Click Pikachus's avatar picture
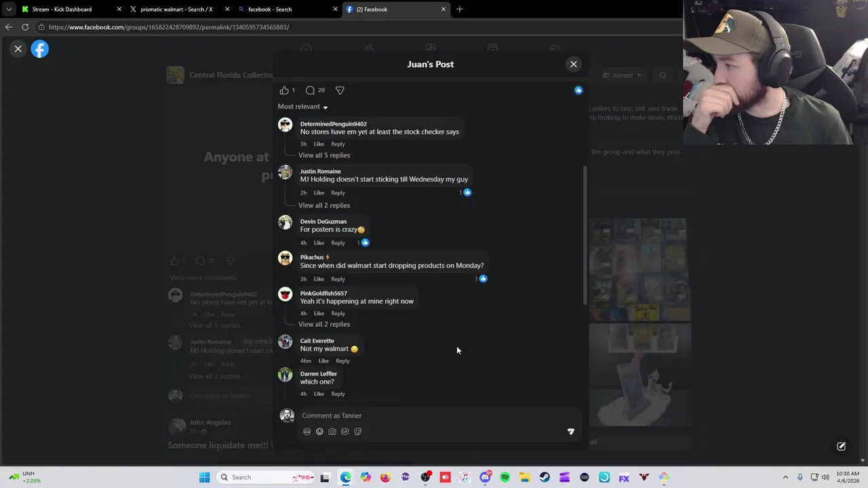The height and width of the screenshot is (488, 868). point(285,258)
